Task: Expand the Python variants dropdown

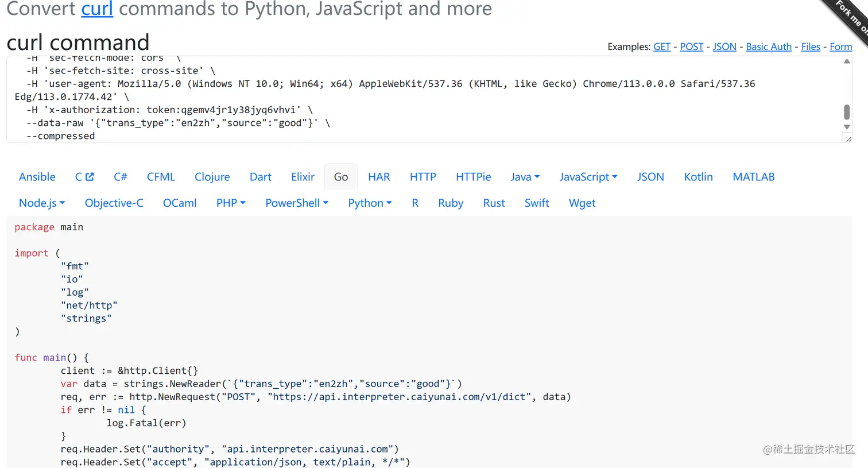Action: (370, 203)
